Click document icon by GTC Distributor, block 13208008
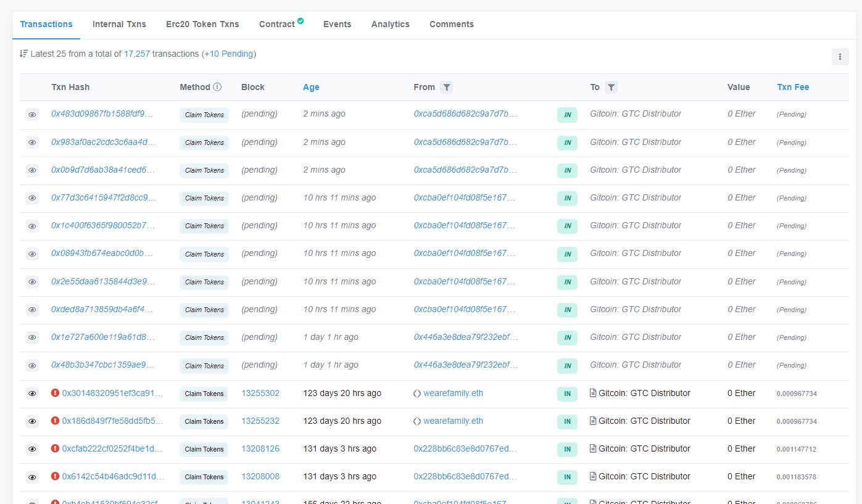Screen dimensions: 862x504 coord(593,476)
